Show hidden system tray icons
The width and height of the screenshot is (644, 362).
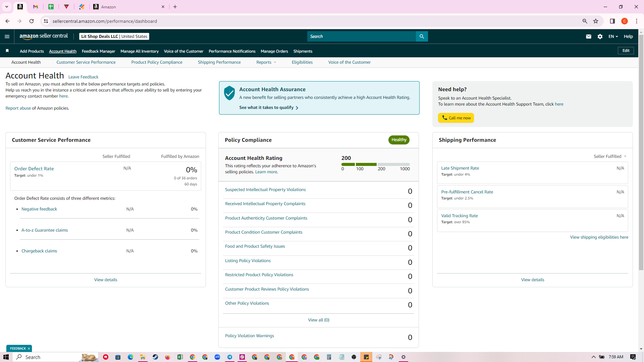point(593,357)
